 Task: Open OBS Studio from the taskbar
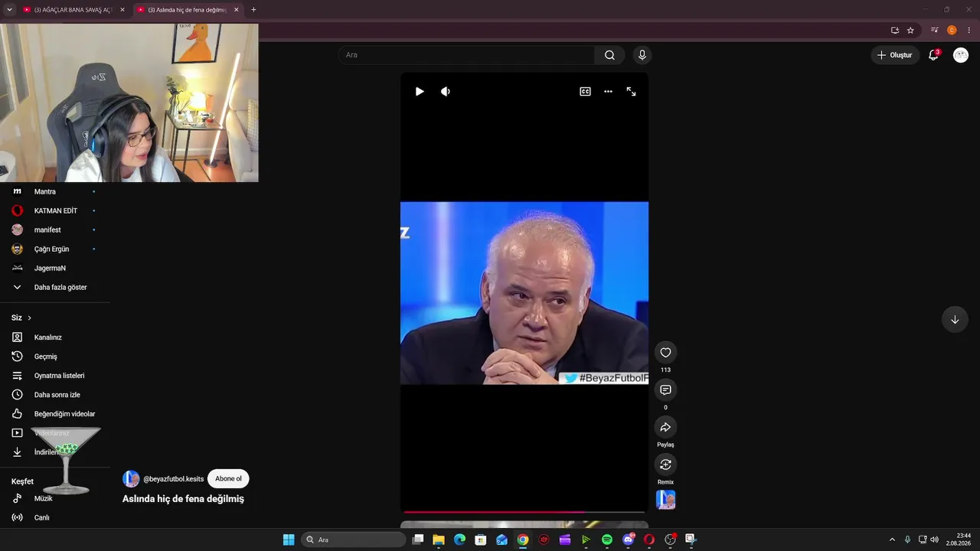pos(671,540)
